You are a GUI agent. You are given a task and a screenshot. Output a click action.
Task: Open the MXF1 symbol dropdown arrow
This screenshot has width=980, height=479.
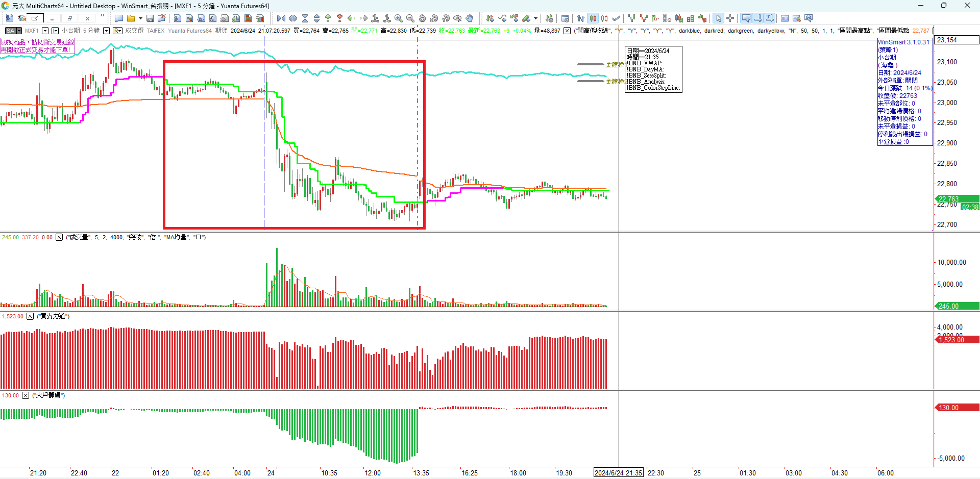click(x=45, y=31)
